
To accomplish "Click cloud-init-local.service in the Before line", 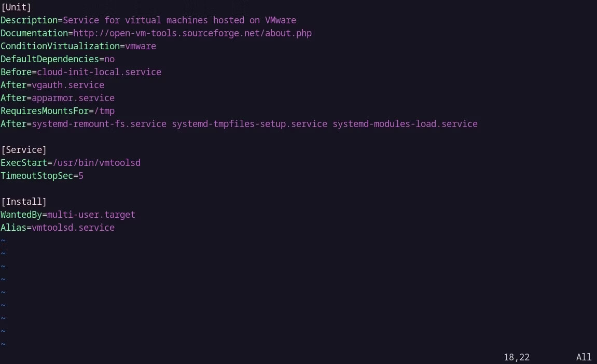I will (99, 72).
